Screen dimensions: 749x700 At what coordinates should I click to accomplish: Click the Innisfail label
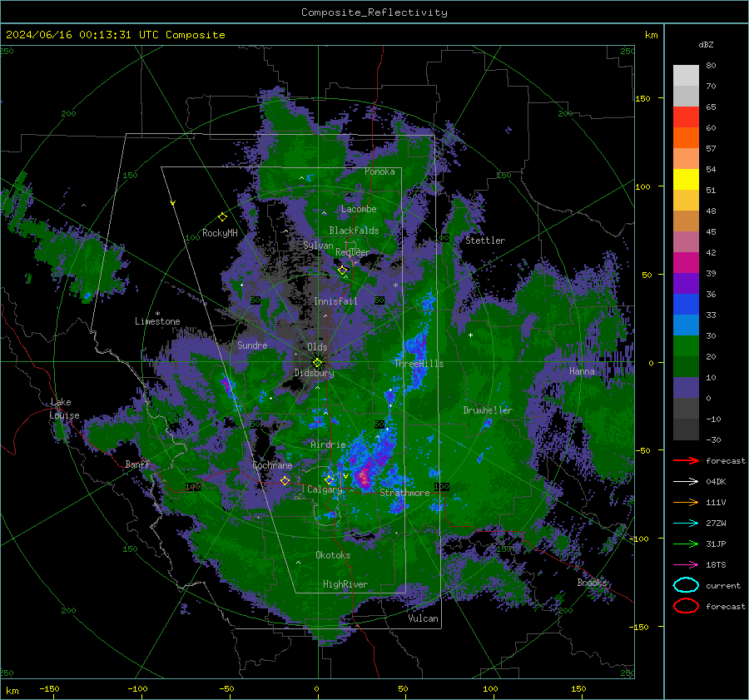coord(335,301)
